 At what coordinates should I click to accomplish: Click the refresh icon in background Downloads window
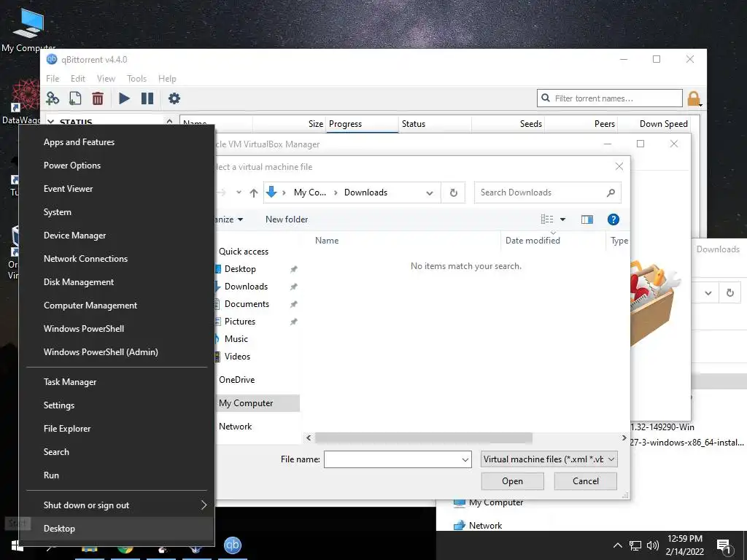coord(729,293)
